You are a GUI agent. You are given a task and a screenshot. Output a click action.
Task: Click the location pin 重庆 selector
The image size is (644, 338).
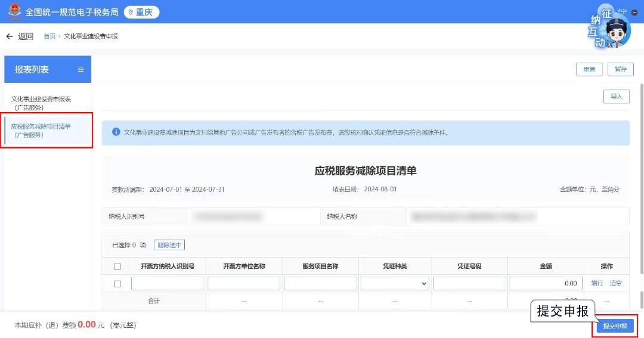coord(141,12)
